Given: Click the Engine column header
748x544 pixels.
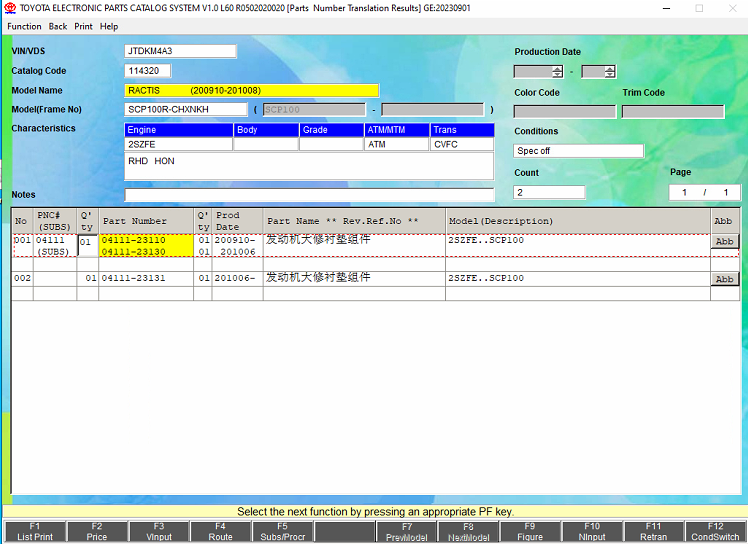Looking at the screenshot, I should coord(178,130).
